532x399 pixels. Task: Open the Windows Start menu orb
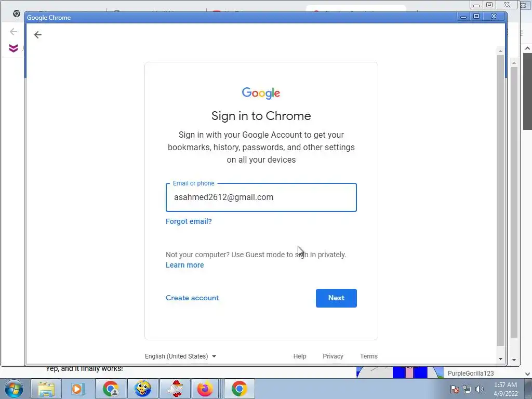[x=14, y=389]
